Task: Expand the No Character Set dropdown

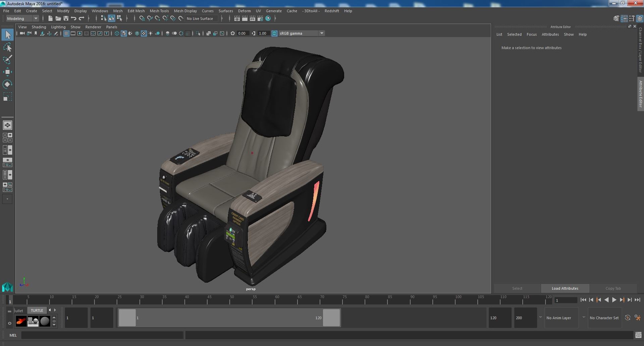Action: (584, 318)
